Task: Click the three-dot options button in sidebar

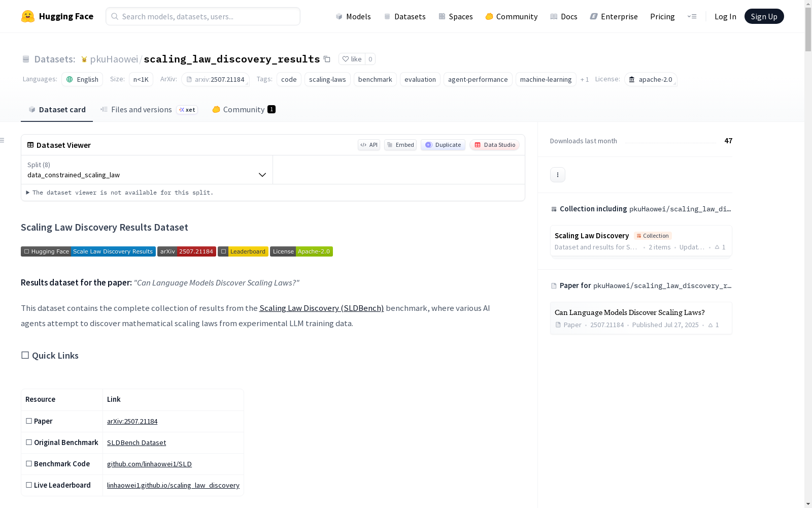Action: click(x=558, y=175)
